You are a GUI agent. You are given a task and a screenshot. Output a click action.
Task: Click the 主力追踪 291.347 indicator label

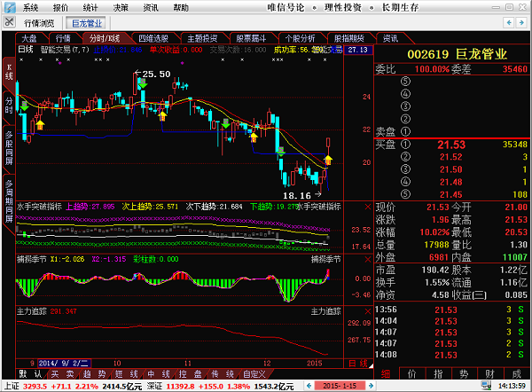pos(47,311)
